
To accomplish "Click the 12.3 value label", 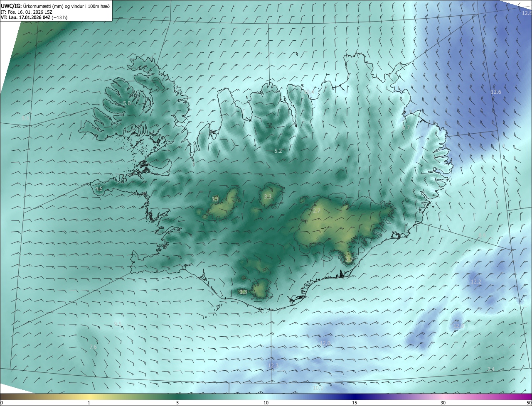I will pos(273,366).
